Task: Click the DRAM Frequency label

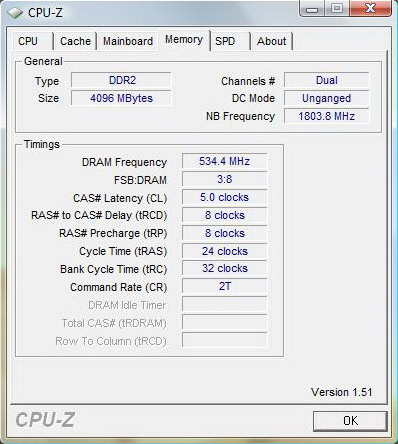Action: [x=124, y=162]
